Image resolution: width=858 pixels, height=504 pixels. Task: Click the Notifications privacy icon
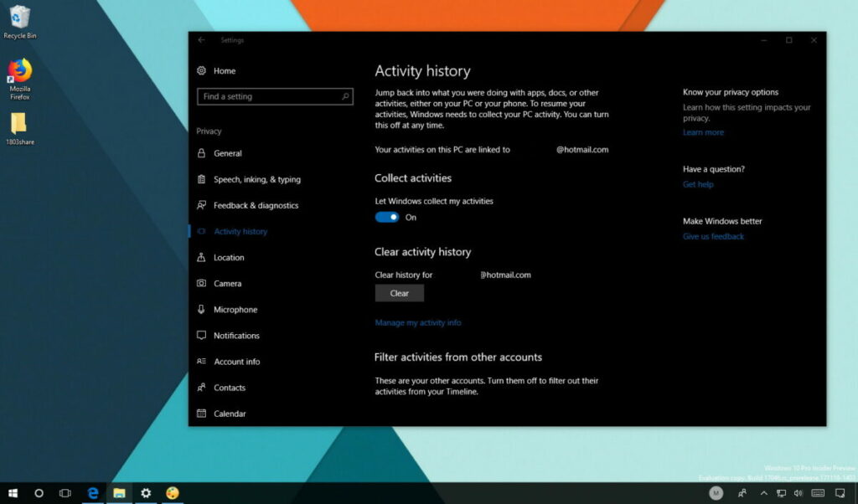click(202, 335)
